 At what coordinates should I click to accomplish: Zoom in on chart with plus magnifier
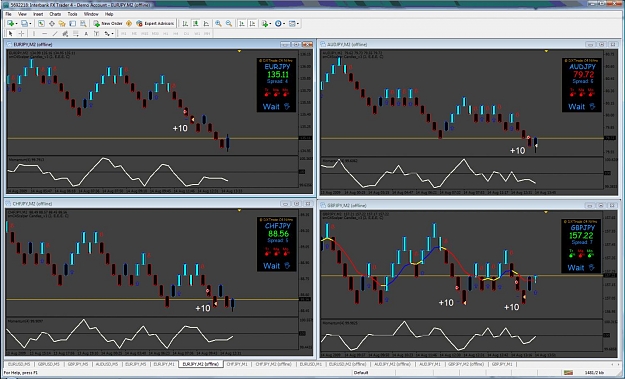pos(218,24)
